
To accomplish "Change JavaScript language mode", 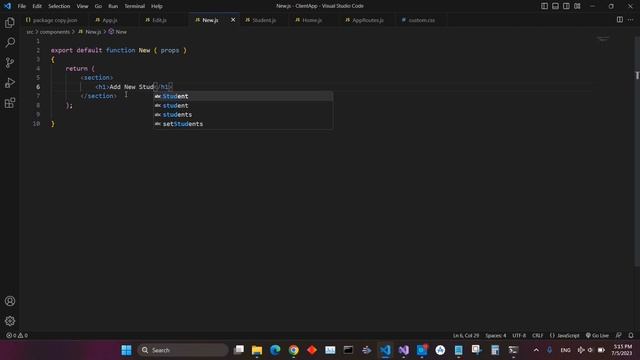I will [x=564, y=336].
